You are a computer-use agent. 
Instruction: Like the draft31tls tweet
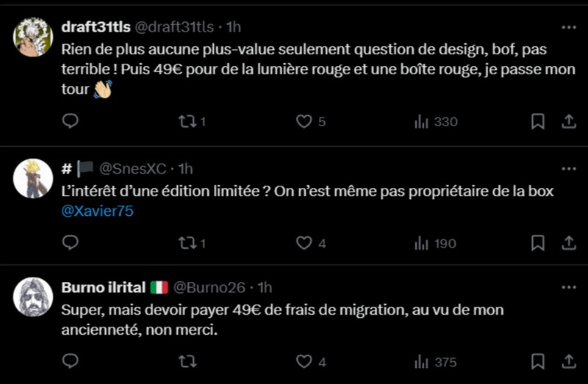[x=304, y=121]
